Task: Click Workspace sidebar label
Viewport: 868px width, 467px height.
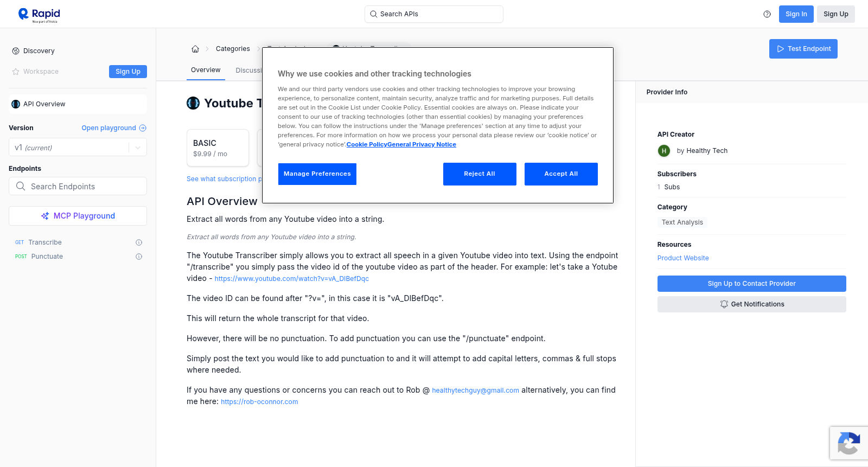Action: tap(41, 72)
